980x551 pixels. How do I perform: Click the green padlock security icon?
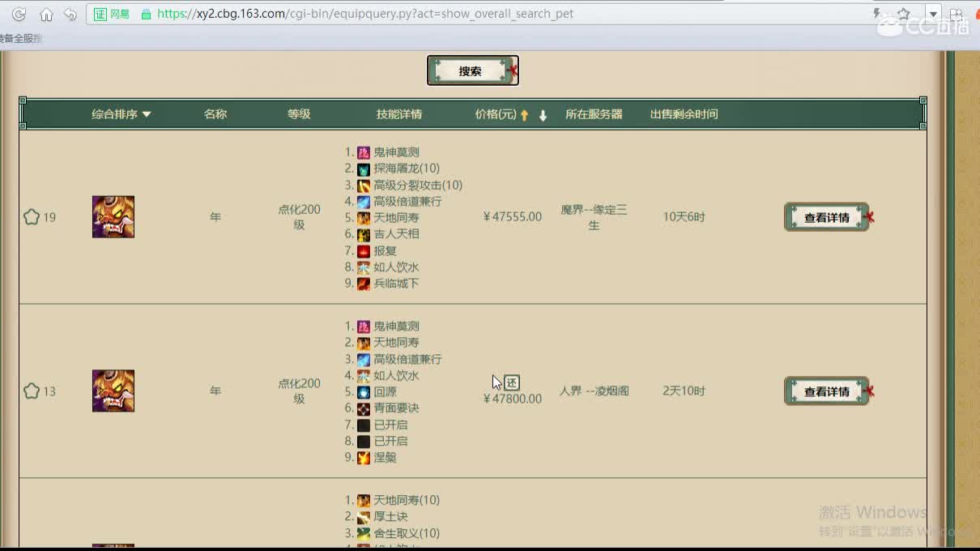click(x=146, y=14)
